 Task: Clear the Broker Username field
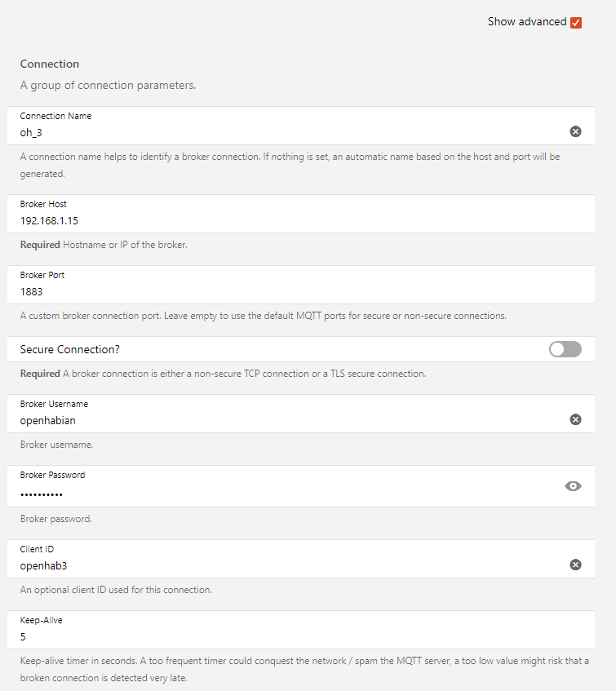tap(575, 419)
